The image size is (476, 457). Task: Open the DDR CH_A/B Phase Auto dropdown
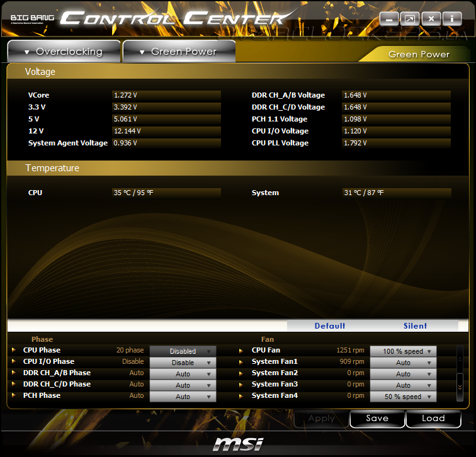click(183, 374)
